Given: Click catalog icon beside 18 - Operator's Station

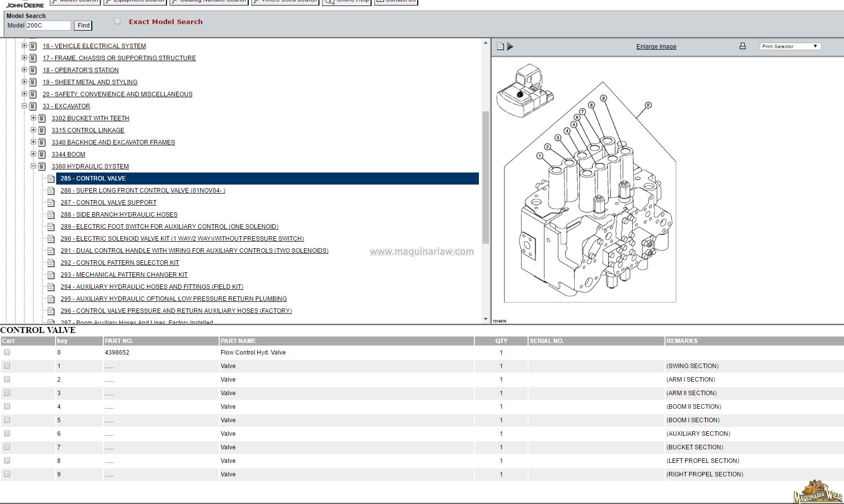Looking at the screenshot, I should [33, 70].
